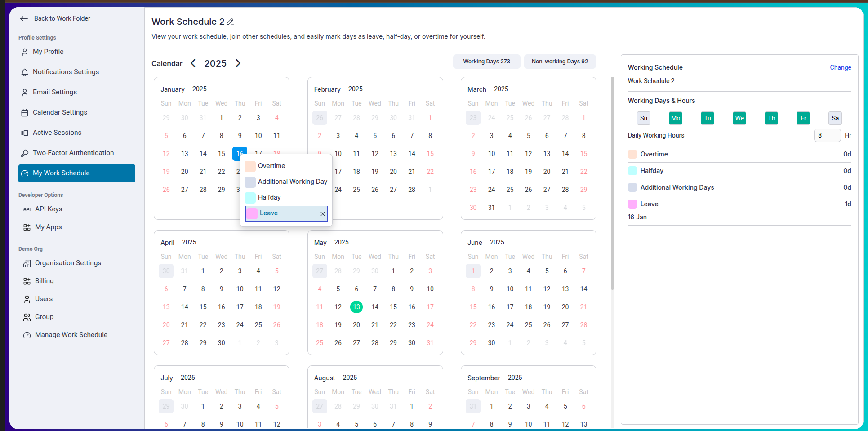Viewport: 868px width, 431px height.
Task: Click the Overtime color swatch in the legend panel
Action: [x=632, y=154]
